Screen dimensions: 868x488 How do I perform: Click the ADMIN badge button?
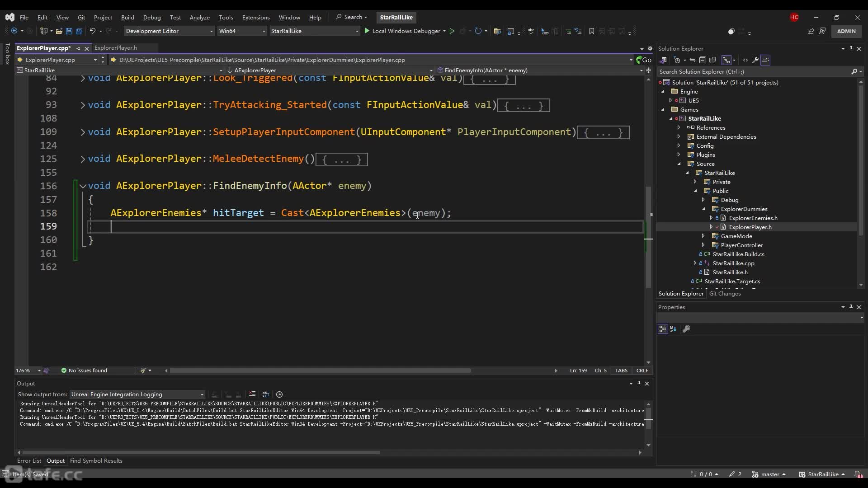point(846,31)
